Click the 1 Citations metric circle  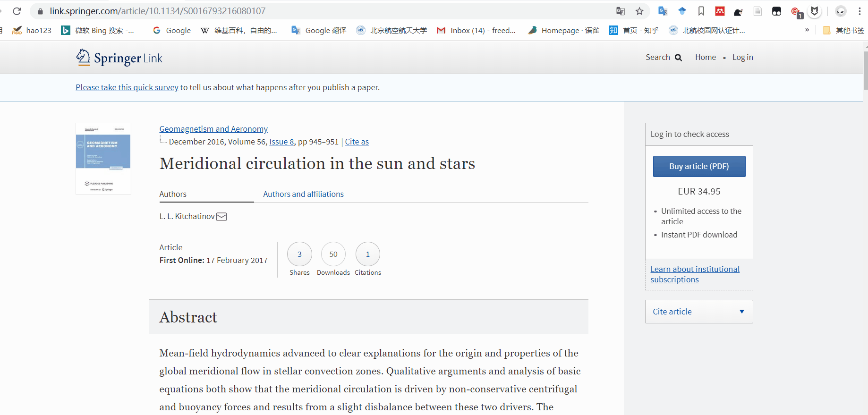click(368, 254)
